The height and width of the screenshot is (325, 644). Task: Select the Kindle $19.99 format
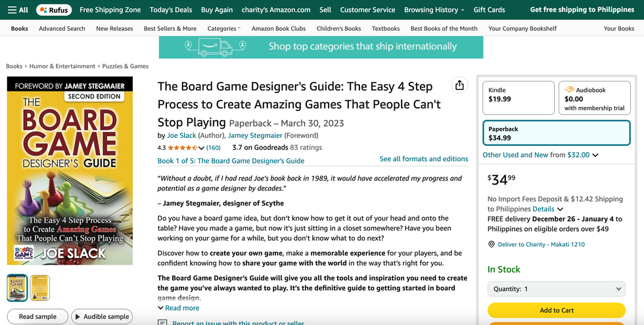(518, 98)
